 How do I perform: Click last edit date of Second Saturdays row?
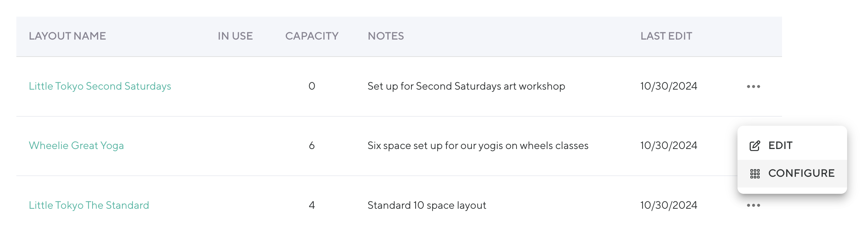[669, 86]
